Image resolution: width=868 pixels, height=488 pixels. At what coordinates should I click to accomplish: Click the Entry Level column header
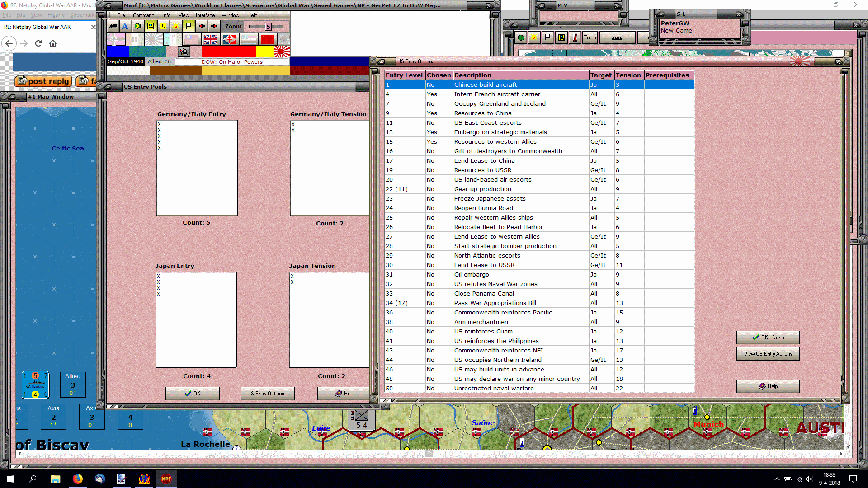(x=405, y=75)
